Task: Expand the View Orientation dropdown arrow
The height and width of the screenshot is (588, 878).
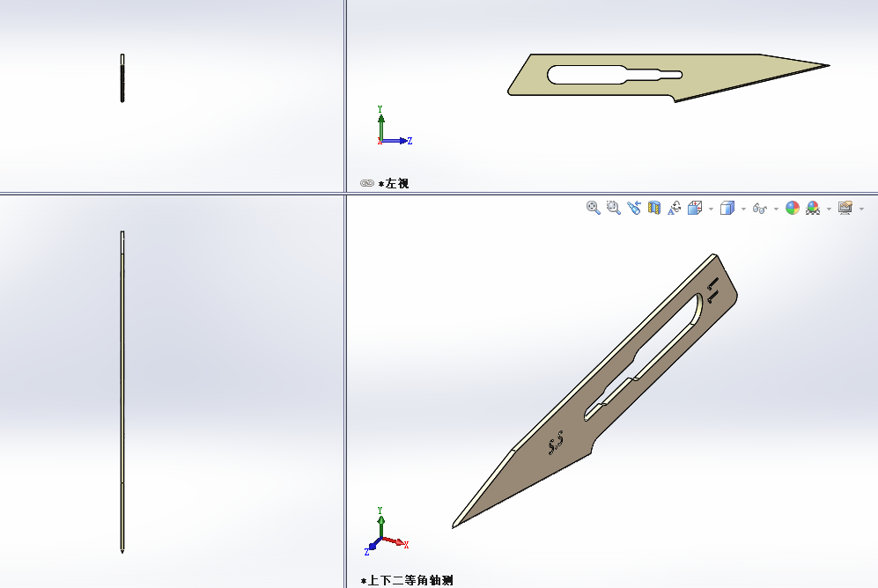Action: pyautogui.click(x=712, y=209)
